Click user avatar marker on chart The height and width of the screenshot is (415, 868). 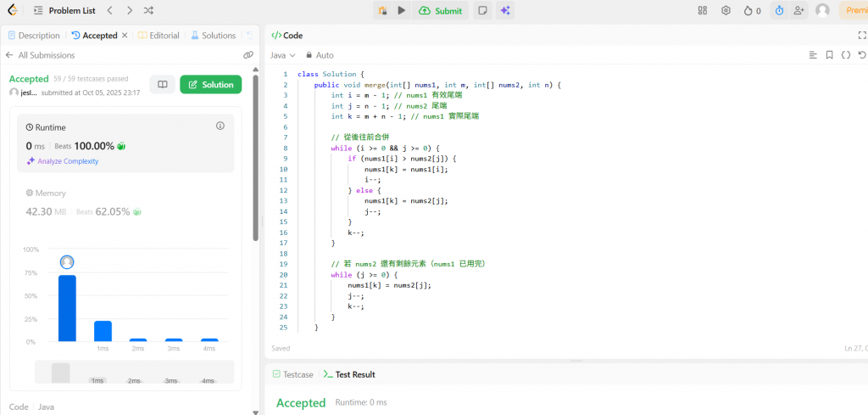click(67, 262)
